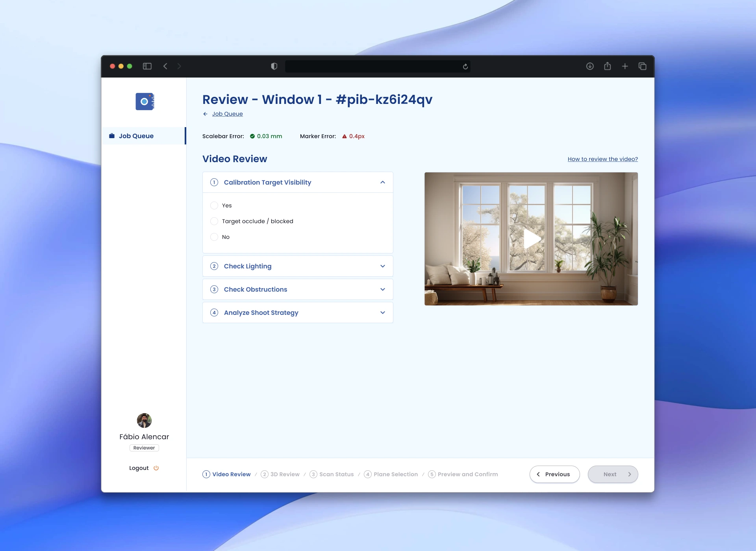The width and height of the screenshot is (756, 551).
Task: Reload the page using refresh icon
Action: tap(465, 67)
